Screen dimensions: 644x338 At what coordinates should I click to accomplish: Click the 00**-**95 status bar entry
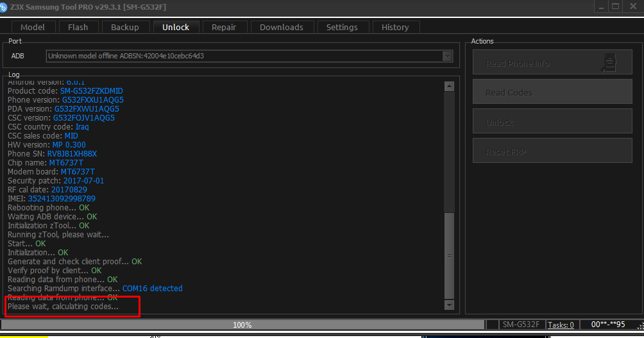[608, 325]
